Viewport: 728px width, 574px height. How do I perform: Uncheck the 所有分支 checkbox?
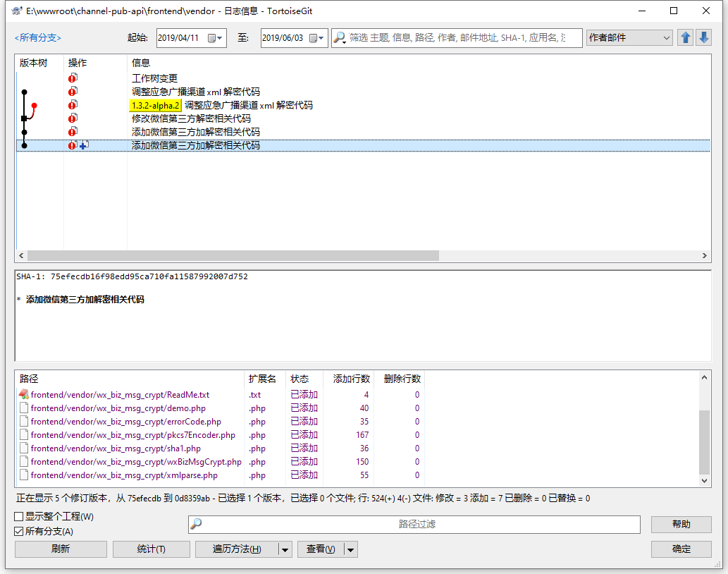19,531
